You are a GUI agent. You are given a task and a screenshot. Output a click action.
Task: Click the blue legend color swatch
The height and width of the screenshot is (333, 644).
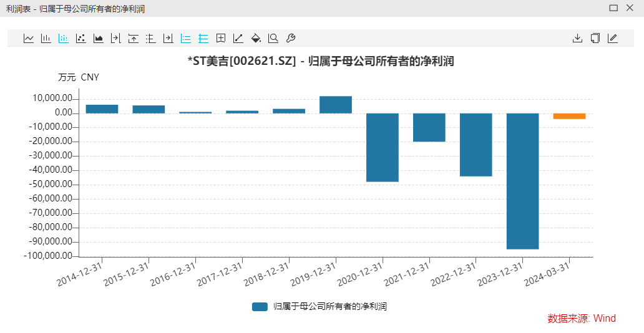pos(260,307)
